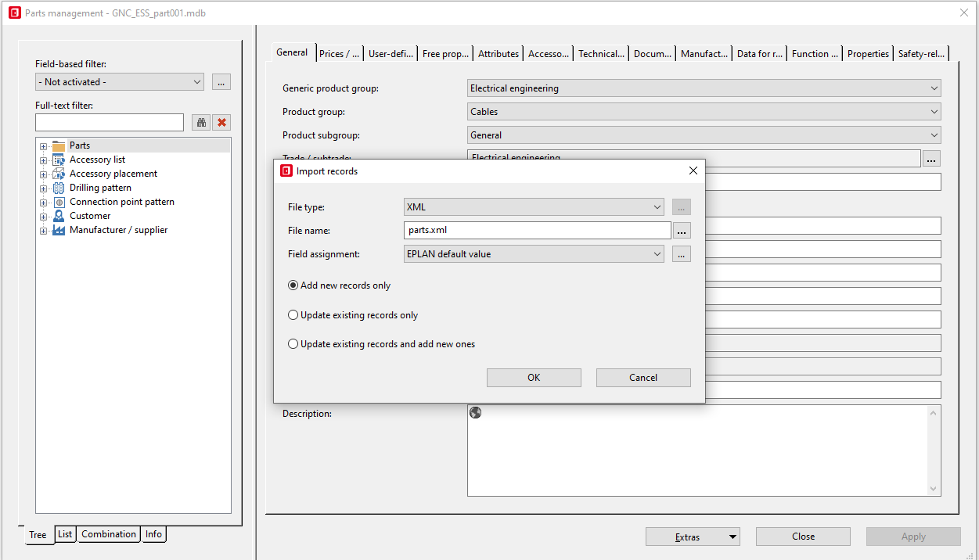Switch to the Attributes tab
This screenshot has height=560, width=979.
point(498,54)
